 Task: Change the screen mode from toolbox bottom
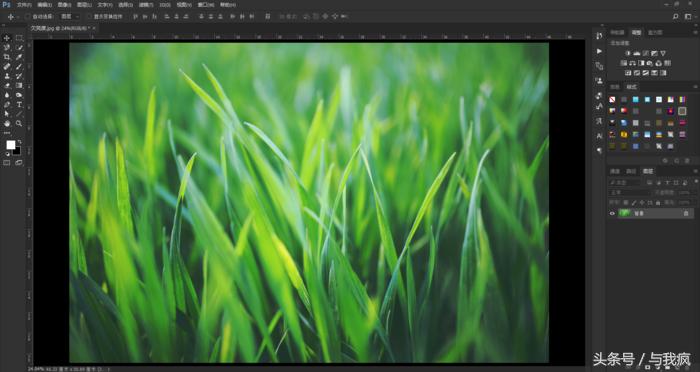pyautogui.click(x=19, y=163)
